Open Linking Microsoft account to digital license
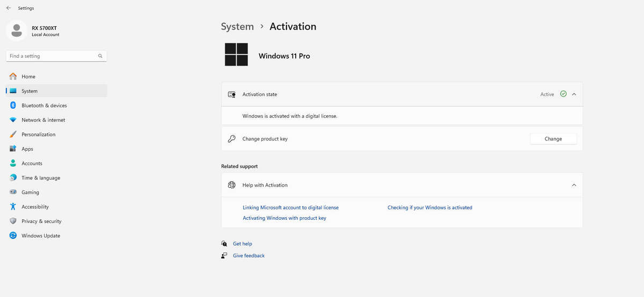644x297 pixels. coord(290,207)
